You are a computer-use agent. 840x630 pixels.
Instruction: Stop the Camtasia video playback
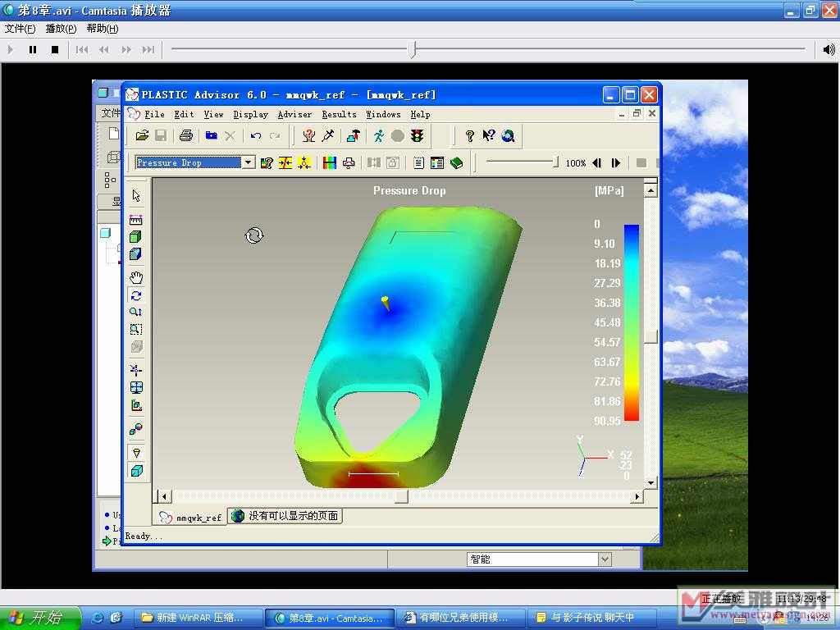(x=55, y=50)
